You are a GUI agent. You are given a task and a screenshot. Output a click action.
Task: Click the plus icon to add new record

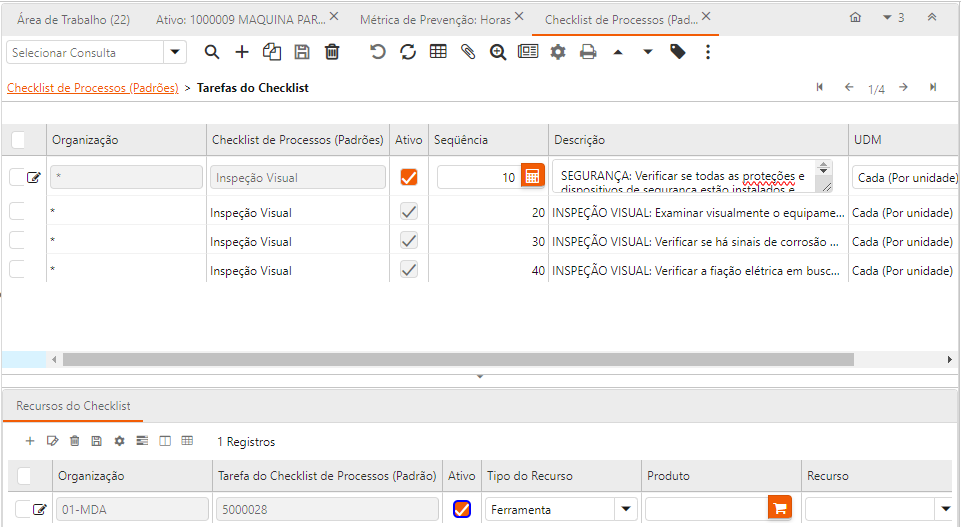point(242,52)
